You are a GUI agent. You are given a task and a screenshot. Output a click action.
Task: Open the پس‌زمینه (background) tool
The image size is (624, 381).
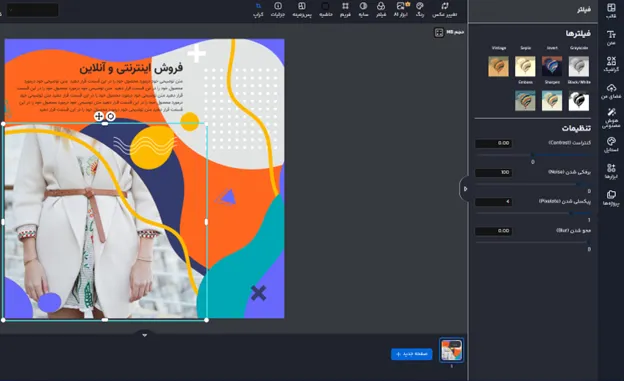click(302, 10)
